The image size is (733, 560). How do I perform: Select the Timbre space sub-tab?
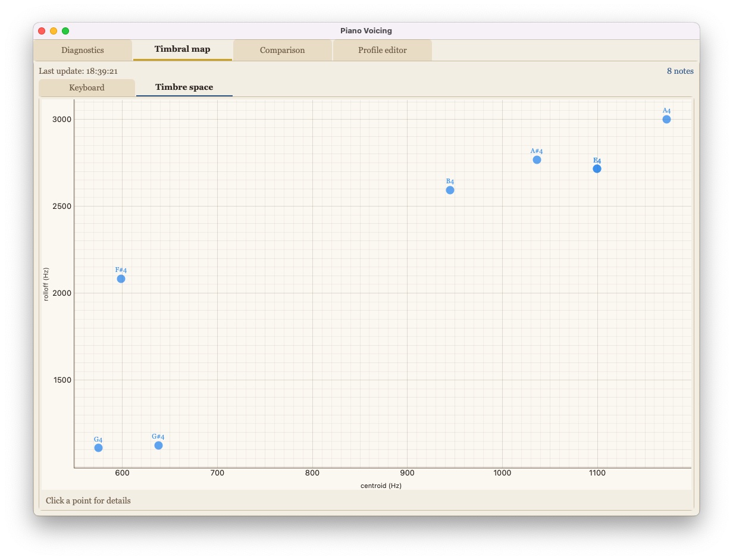(x=184, y=87)
